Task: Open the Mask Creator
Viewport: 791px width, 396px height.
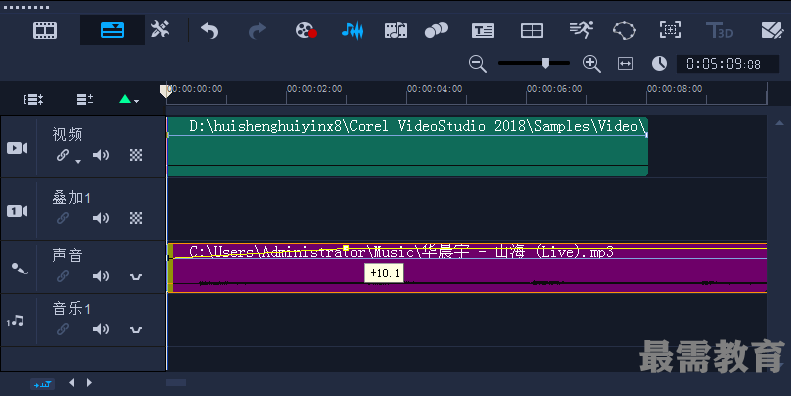Action: pyautogui.click(x=624, y=30)
